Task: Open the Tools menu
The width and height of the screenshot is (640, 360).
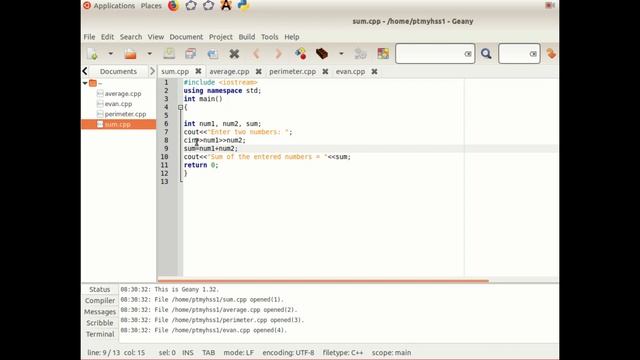Action: click(269, 37)
